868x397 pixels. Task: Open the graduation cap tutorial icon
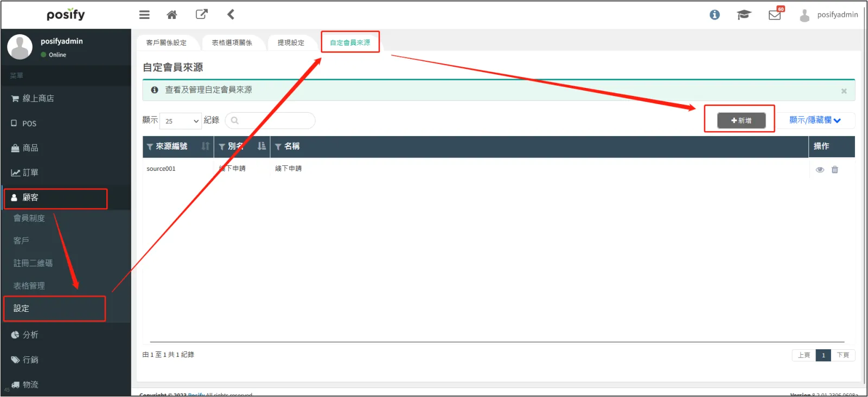743,15
